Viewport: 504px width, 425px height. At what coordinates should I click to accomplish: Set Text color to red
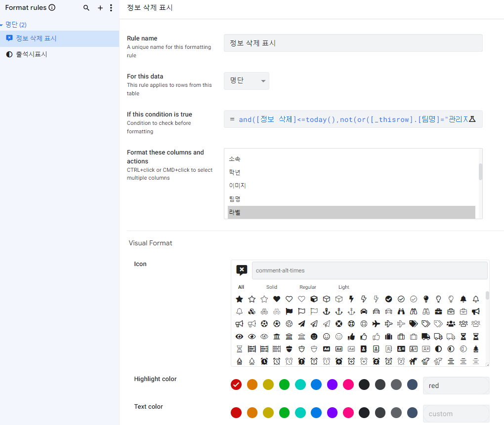[x=236, y=413]
